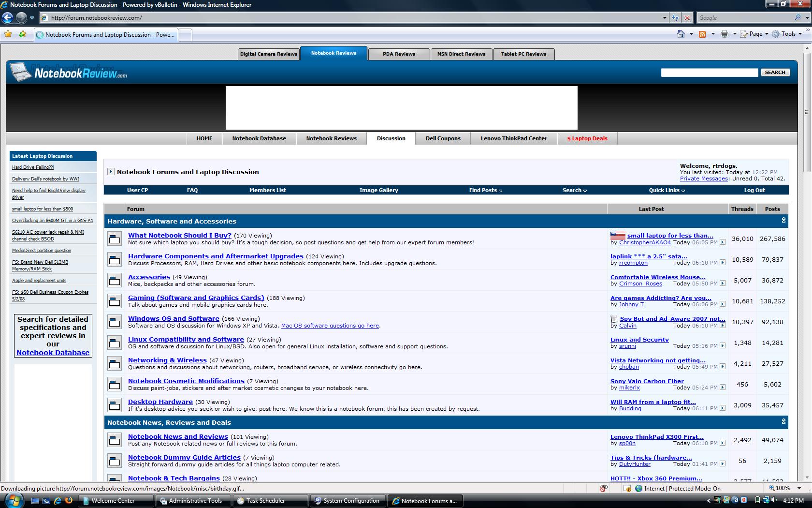
Task: Click the forum status icon beside Accessories
Action: [x=115, y=281]
